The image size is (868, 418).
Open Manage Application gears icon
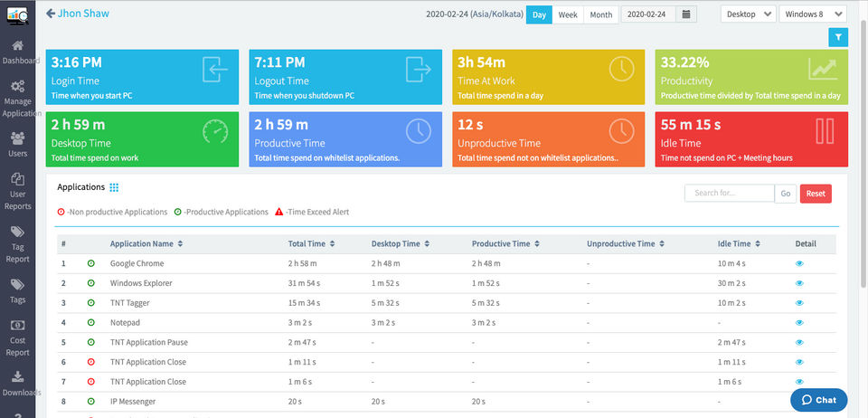(x=18, y=86)
